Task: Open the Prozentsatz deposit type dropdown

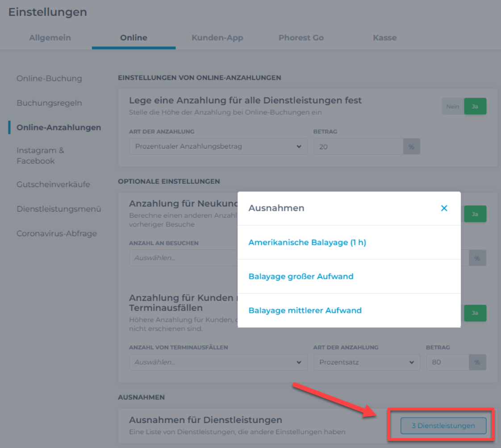Action: point(367,362)
